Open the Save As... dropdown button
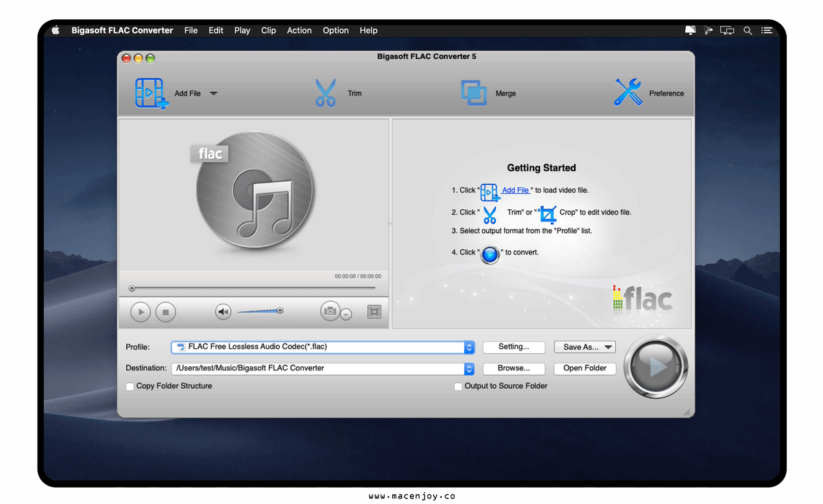The image size is (823, 504). pyautogui.click(x=585, y=347)
